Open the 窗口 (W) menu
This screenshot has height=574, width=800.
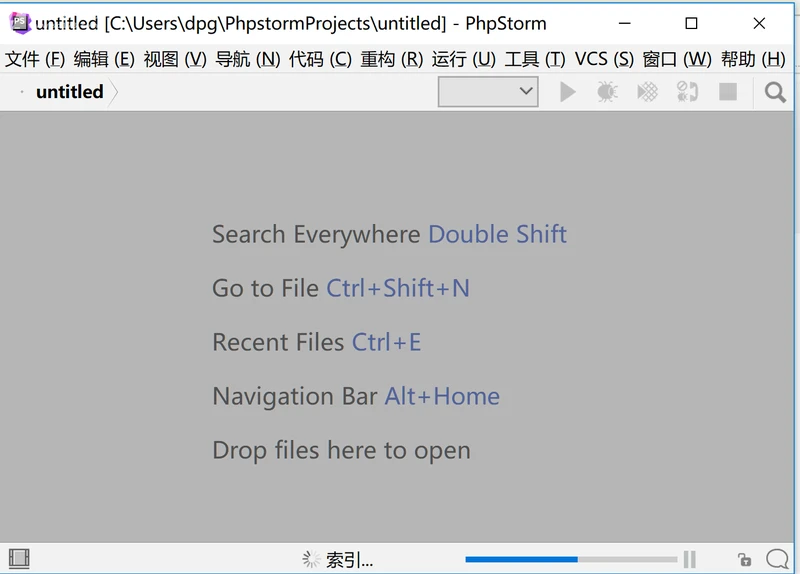pyautogui.click(x=677, y=59)
